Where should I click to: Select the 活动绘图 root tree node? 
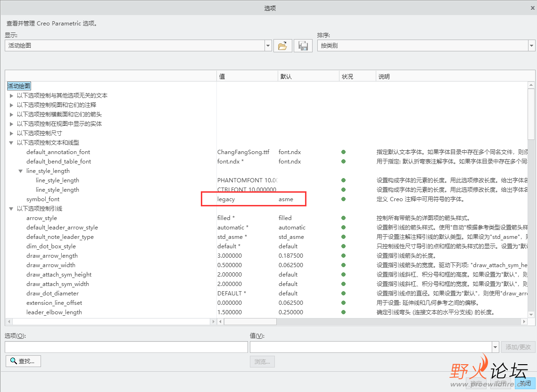coord(19,86)
